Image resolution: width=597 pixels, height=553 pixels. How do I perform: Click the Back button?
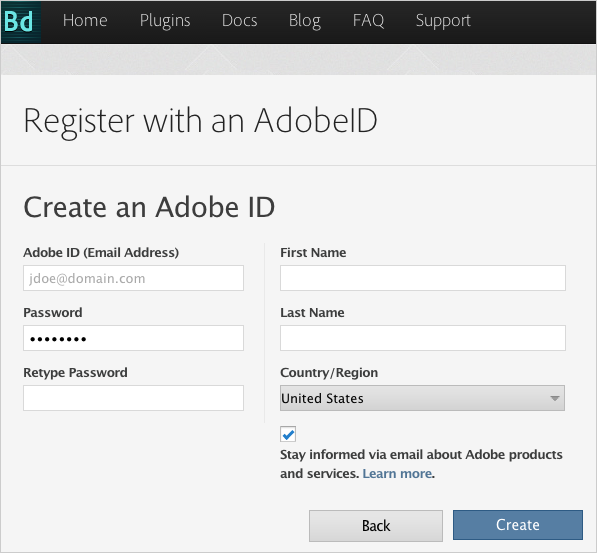(376, 526)
